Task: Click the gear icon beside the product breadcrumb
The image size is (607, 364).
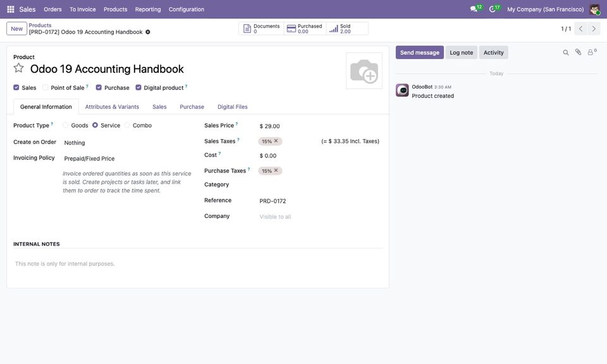Action: [x=148, y=32]
